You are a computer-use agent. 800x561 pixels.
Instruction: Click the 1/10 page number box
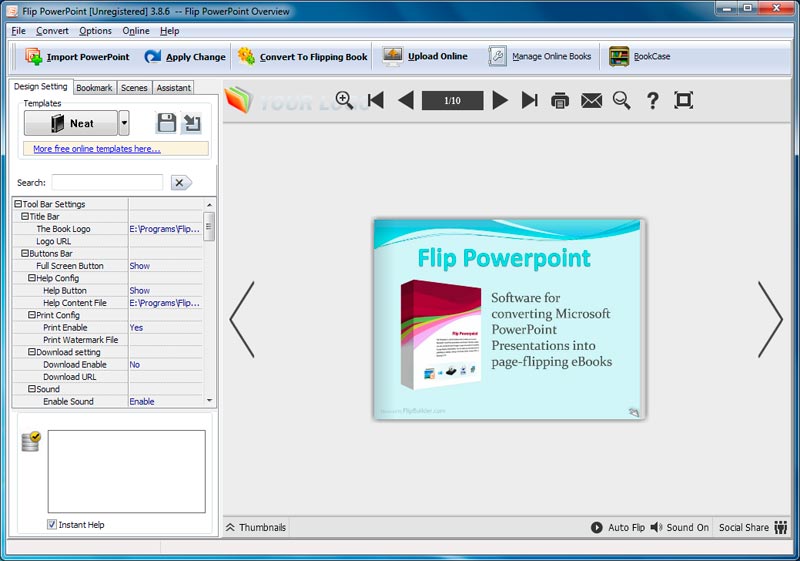tap(452, 100)
